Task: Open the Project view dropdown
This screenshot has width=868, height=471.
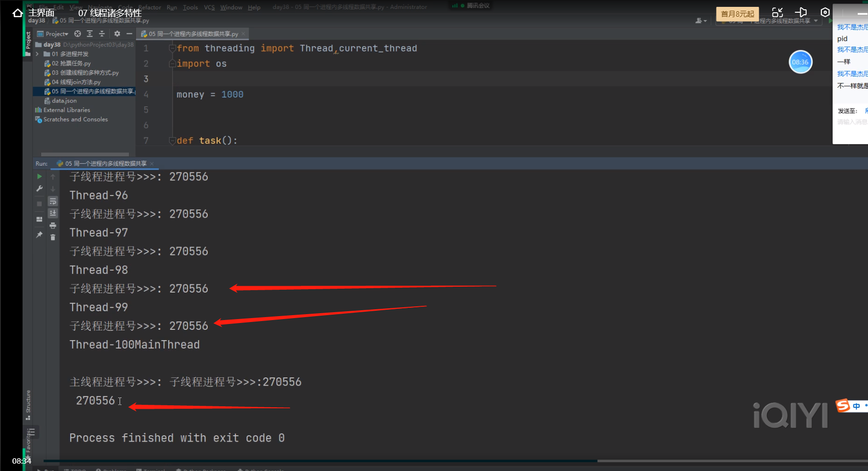Action: point(53,34)
